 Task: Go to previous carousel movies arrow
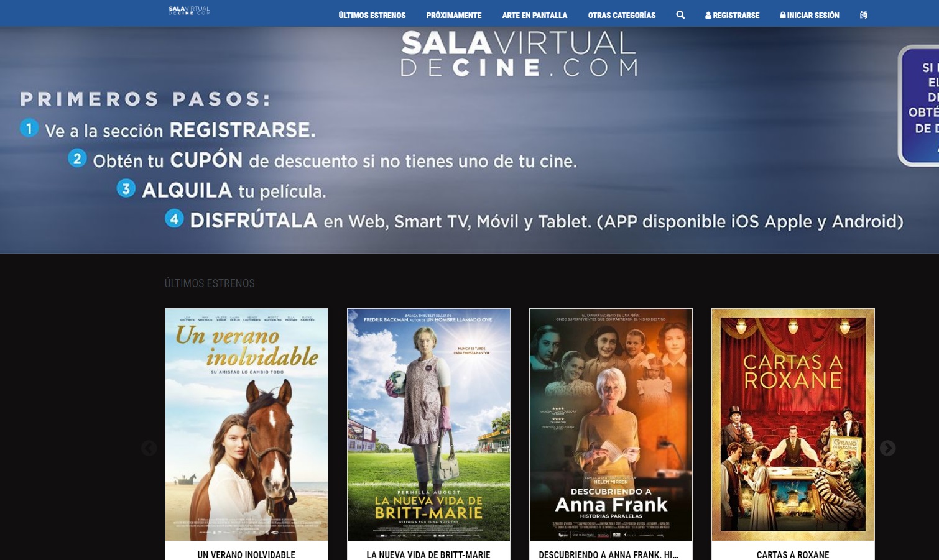point(149,448)
